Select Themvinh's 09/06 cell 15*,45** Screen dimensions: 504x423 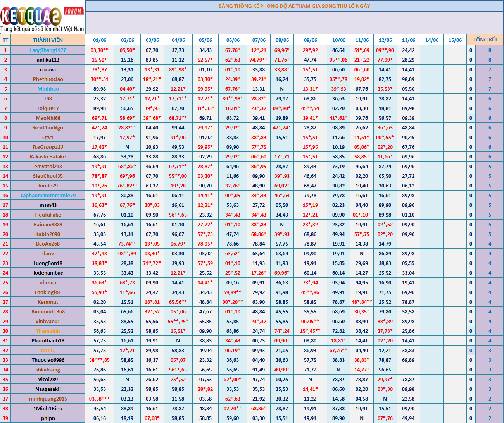click(x=310, y=331)
